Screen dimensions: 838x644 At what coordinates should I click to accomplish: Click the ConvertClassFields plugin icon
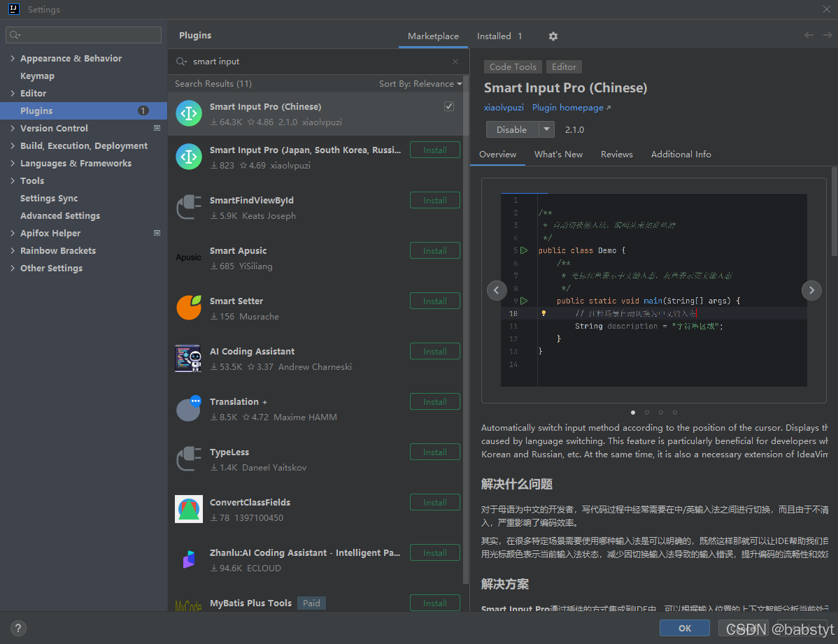point(189,509)
